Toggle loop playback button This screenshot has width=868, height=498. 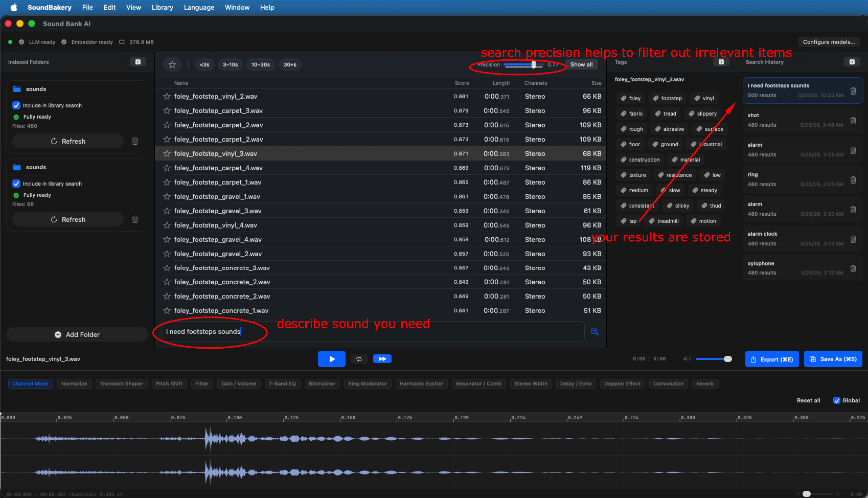coord(359,359)
